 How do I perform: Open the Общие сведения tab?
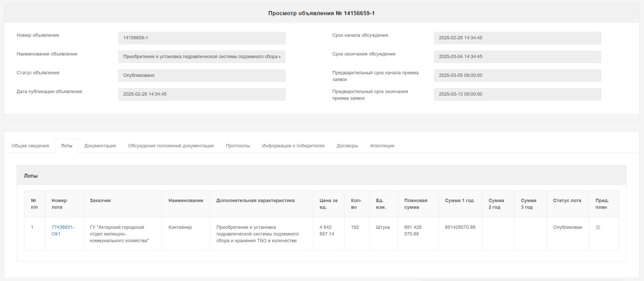coord(30,146)
